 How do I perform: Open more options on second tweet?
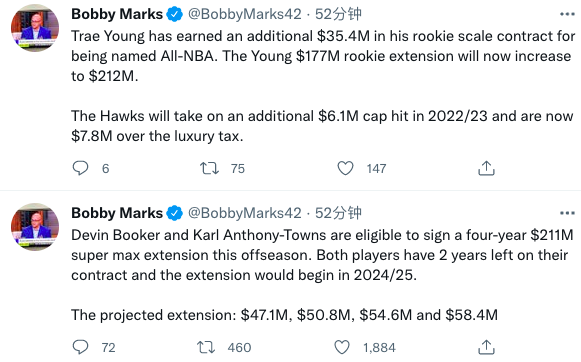tap(567, 213)
